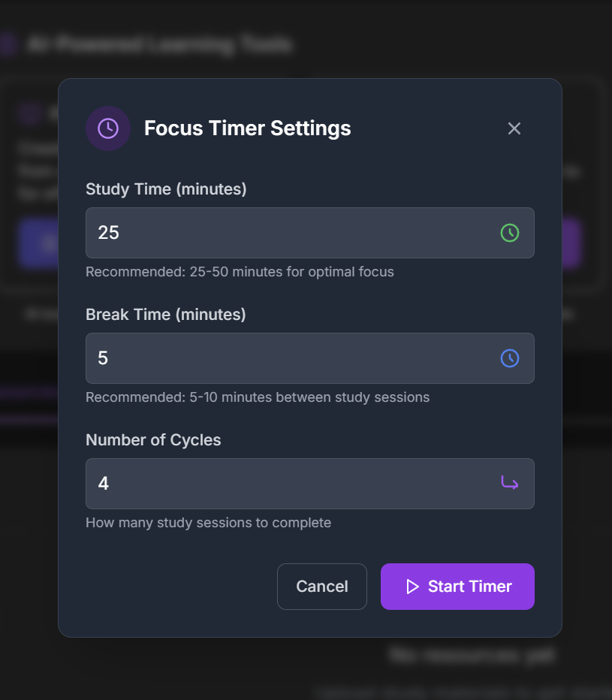Click the blurred heading behind the dialog
The height and width of the screenshot is (700, 612).
[x=159, y=44]
